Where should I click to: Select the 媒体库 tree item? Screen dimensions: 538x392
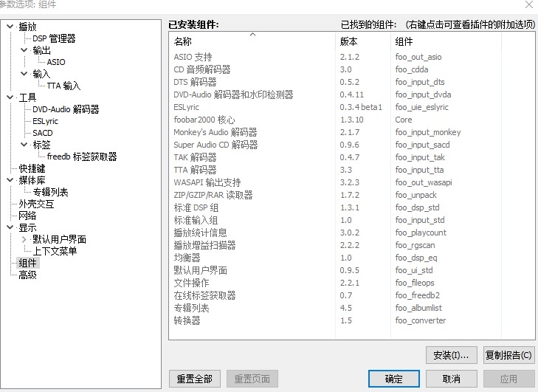(32, 180)
